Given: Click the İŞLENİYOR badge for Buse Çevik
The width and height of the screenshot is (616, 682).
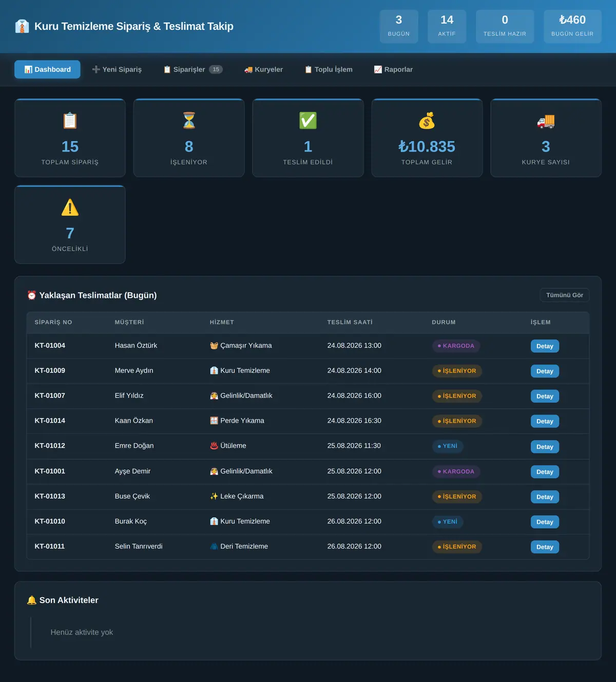Looking at the screenshot, I should coord(457,497).
